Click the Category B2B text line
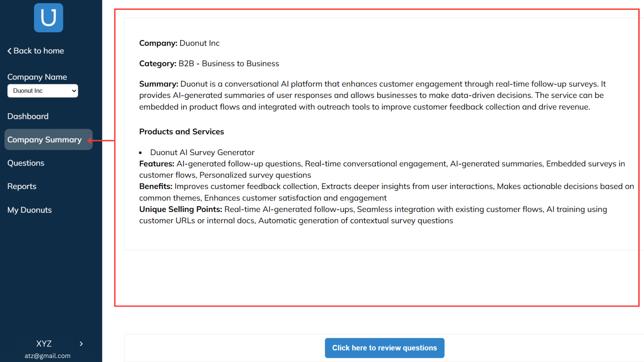Viewport: 644px width, 362px height. (x=209, y=64)
